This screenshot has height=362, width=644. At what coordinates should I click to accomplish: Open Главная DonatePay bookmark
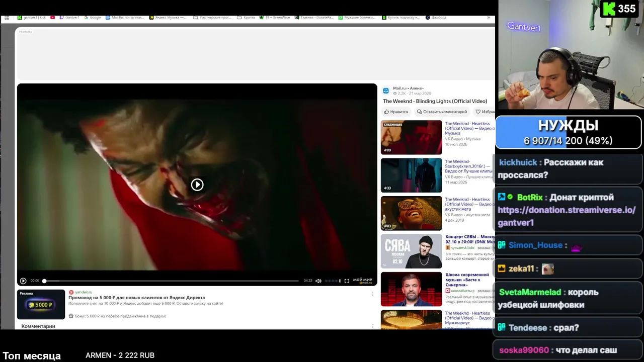point(314,18)
